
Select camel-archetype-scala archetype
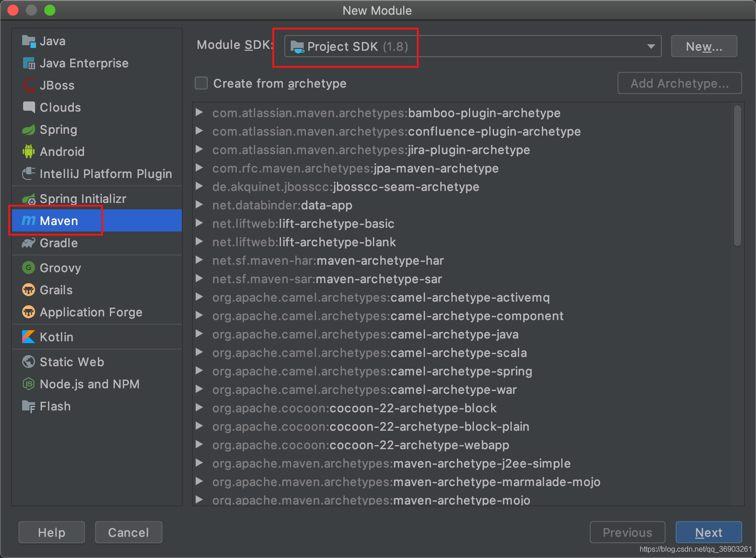[x=370, y=353]
